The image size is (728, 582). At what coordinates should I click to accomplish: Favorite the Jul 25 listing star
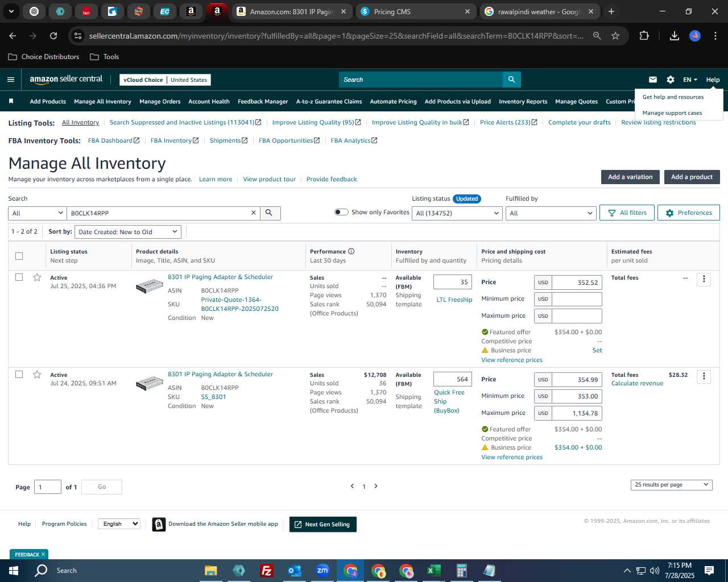pyautogui.click(x=37, y=277)
